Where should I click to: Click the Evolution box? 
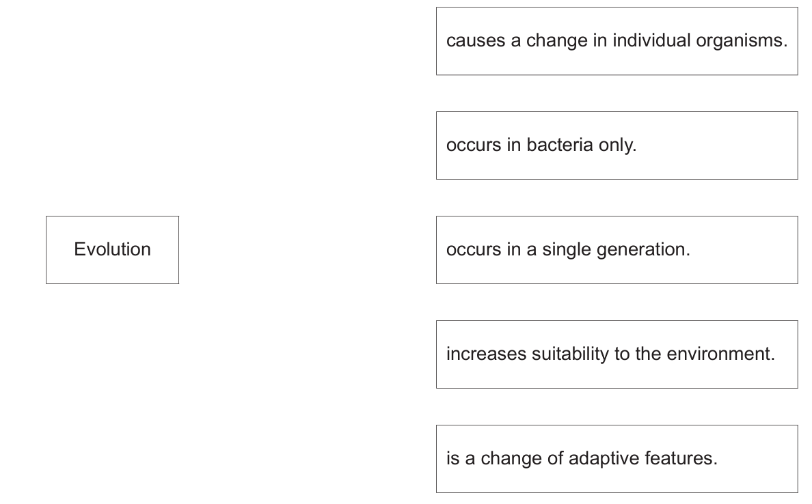[112, 250]
